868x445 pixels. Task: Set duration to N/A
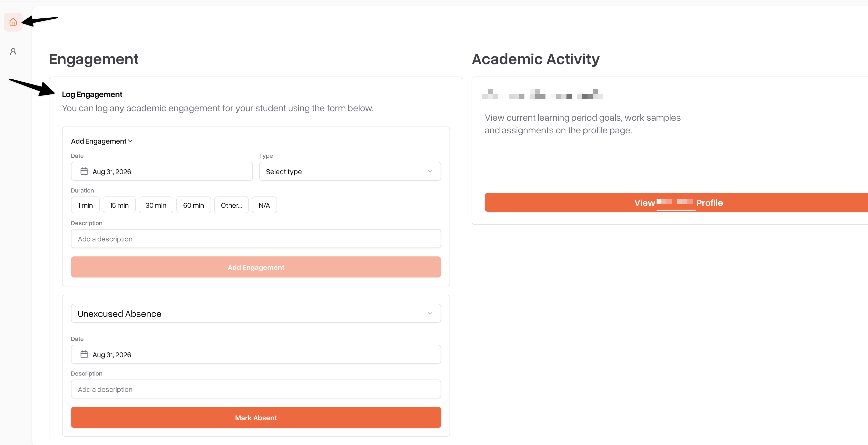click(x=264, y=205)
